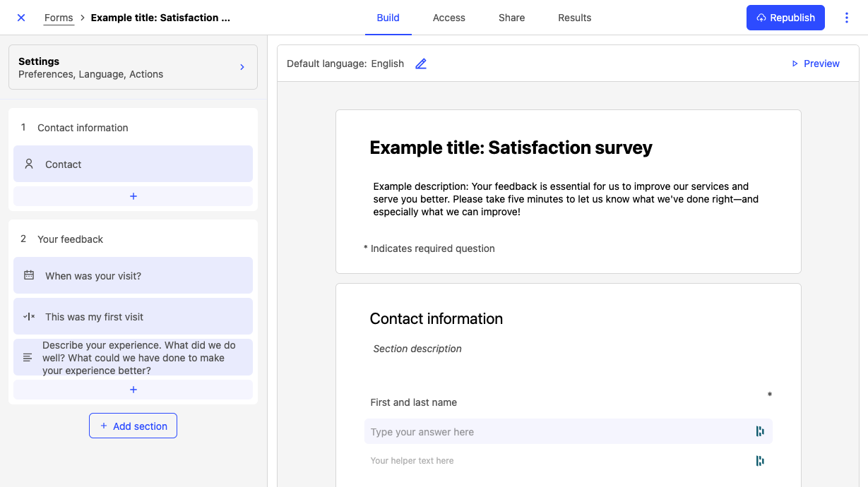Open the three-dot more options menu
Viewport: 868px width, 487px height.
click(846, 18)
